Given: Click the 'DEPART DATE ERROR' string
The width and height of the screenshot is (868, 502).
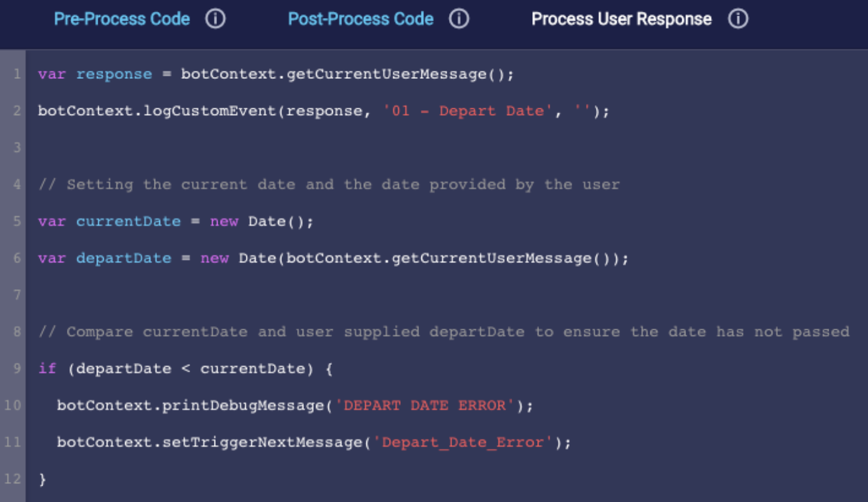Looking at the screenshot, I should [425, 406].
